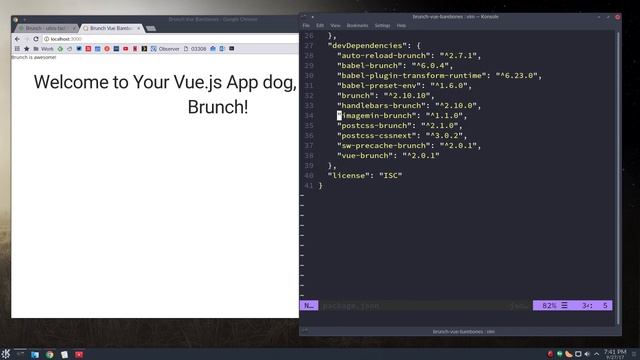The height and width of the screenshot is (360, 640).
Task: Click the "imagemin-brunch" line in vim
Action: point(402,116)
